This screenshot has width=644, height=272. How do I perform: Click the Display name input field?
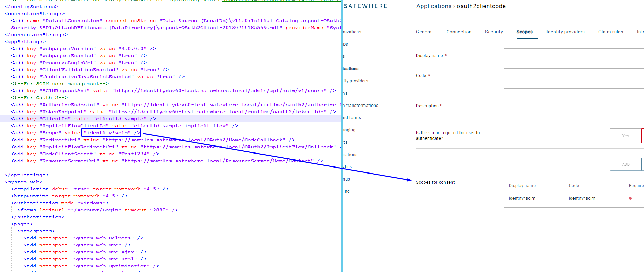574,56
